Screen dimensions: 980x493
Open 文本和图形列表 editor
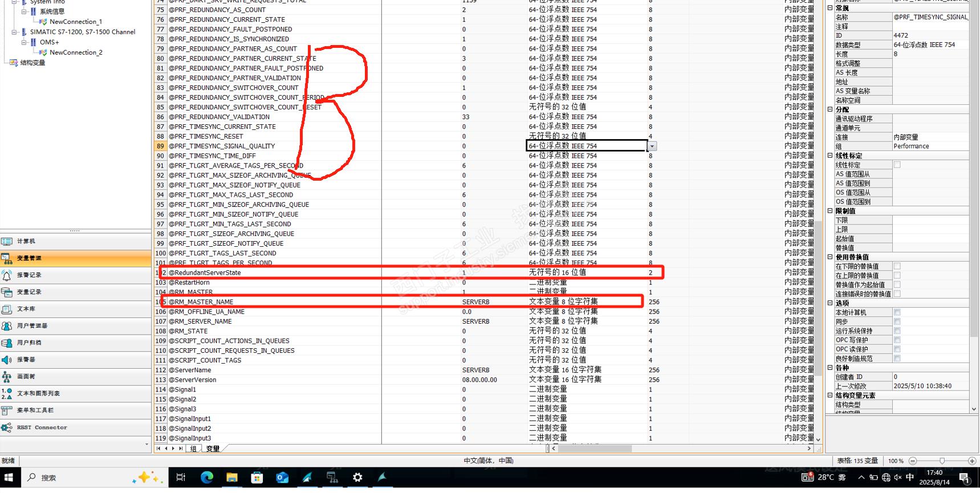pyautogui.click(x=75, y=393)
